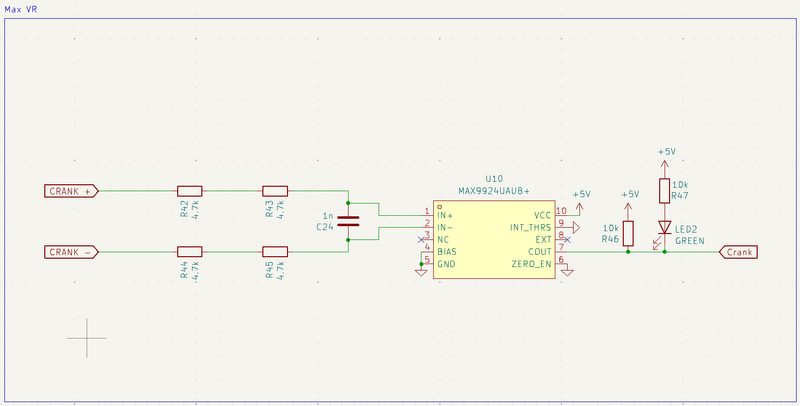Click the C24 reference text
This screenshot has height=406, width=800.
[324, 227]
